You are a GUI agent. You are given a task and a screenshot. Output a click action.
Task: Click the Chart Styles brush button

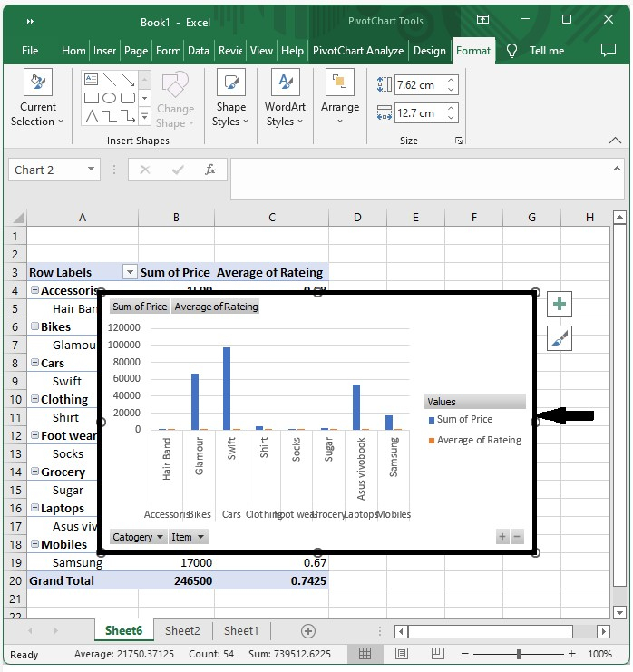(x=560, y=338)
